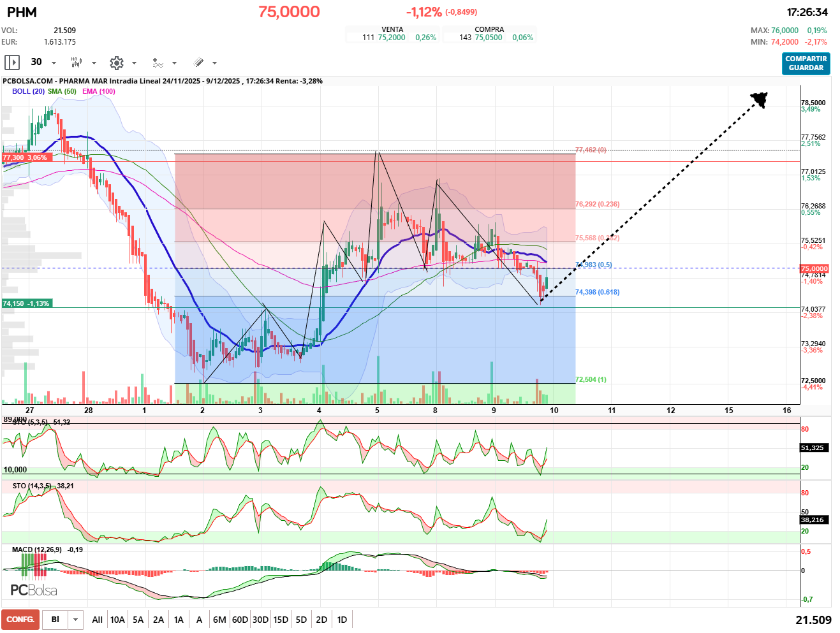
Task: Click the CONFIG. button
Action: point(20,620)
